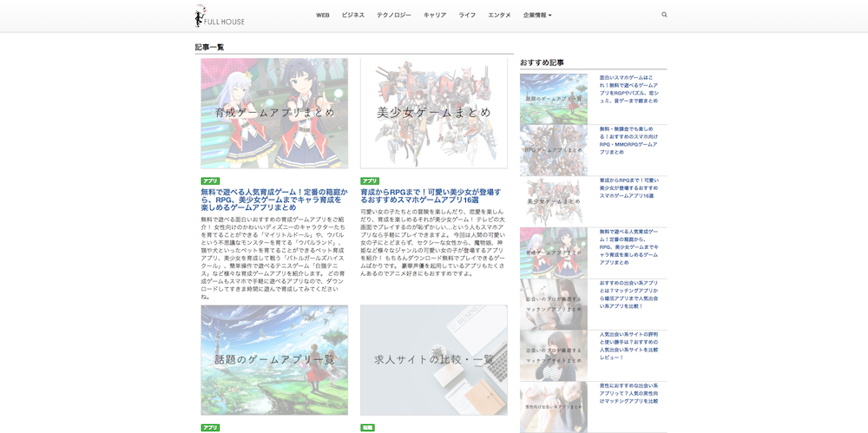This screenshot has height=433, width=868.
Task: Click sidebar RPGゲームアプリまとめ thumbnail
Action: pyautogui.click(x=554, y=150)
